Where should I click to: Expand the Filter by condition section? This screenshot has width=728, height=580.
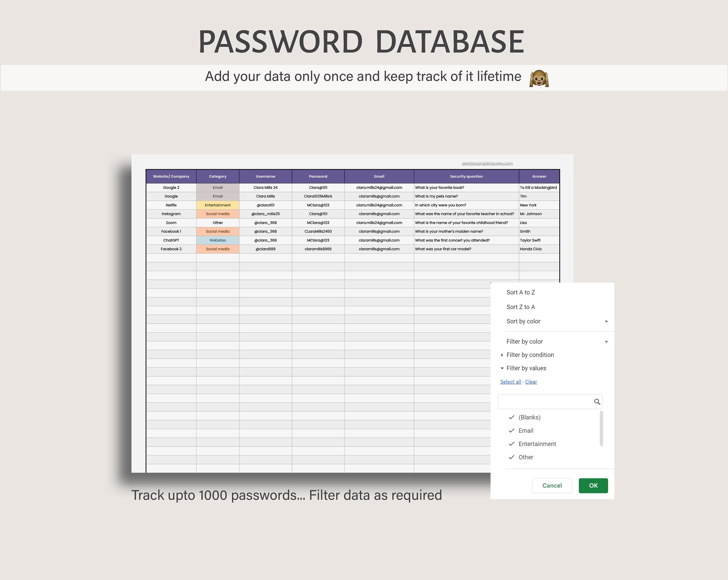point(530,355)
